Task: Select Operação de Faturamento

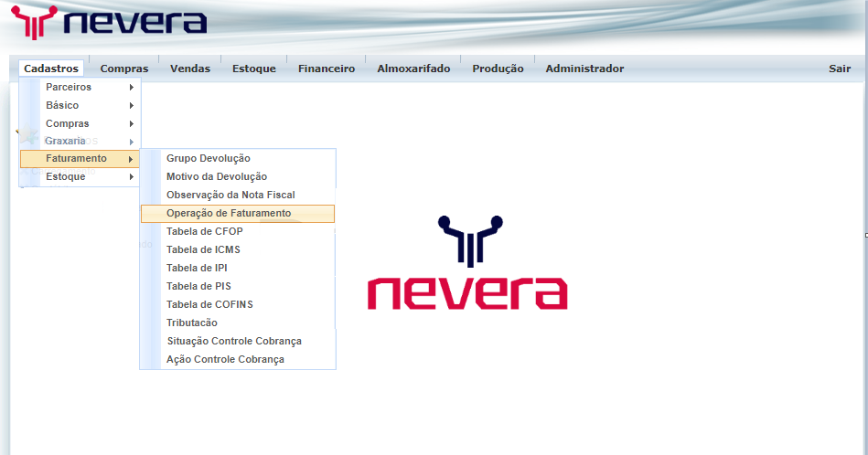Action: tap(238, 214)
